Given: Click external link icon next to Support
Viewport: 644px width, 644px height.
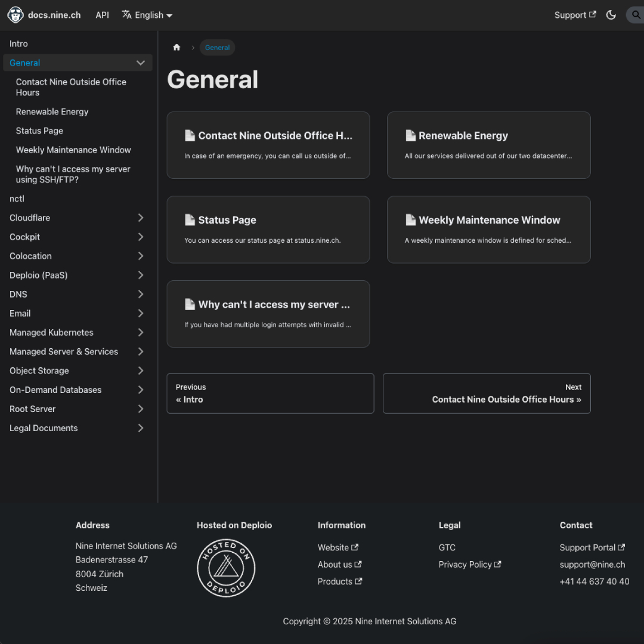Looking at the screenshot, I should point(592,14).
